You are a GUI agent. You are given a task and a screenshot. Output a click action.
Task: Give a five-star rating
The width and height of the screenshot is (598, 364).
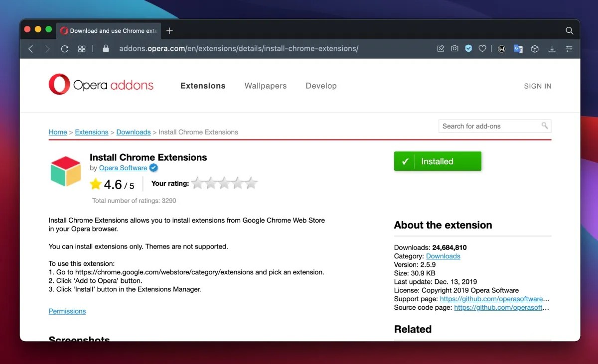pos(251,183)
